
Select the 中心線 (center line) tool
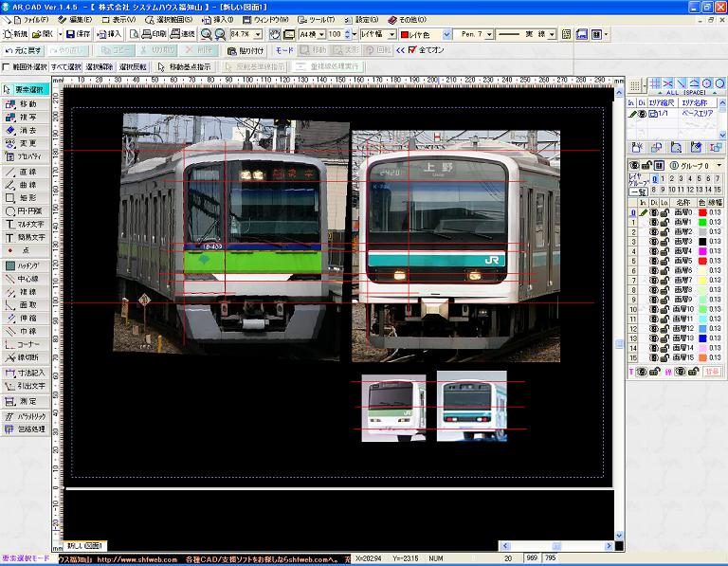pos(26,279)
